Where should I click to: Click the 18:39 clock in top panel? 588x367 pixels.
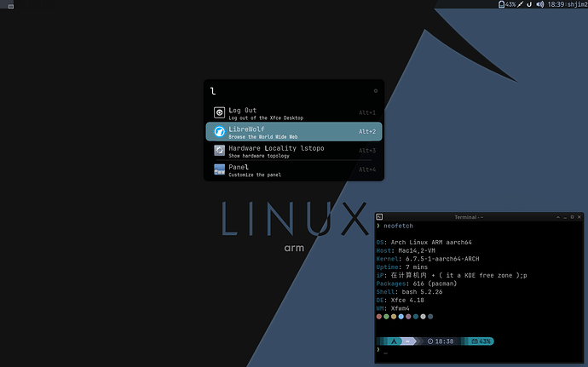pos(556,4)
